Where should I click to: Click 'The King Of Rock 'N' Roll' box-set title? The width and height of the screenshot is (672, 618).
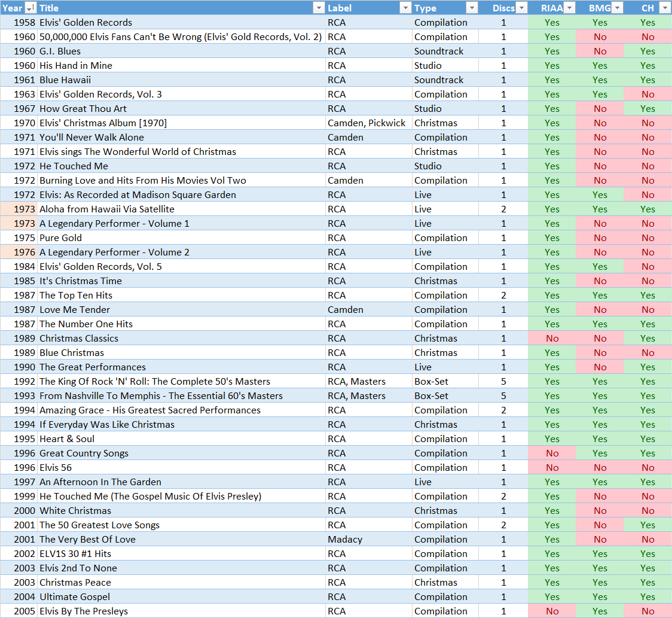[x=181, y=382]
